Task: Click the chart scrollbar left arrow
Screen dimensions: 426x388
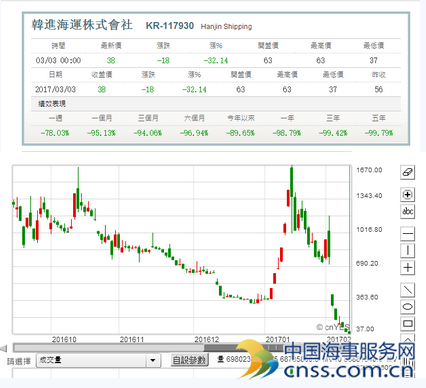Action: click(x=4, y=349)
